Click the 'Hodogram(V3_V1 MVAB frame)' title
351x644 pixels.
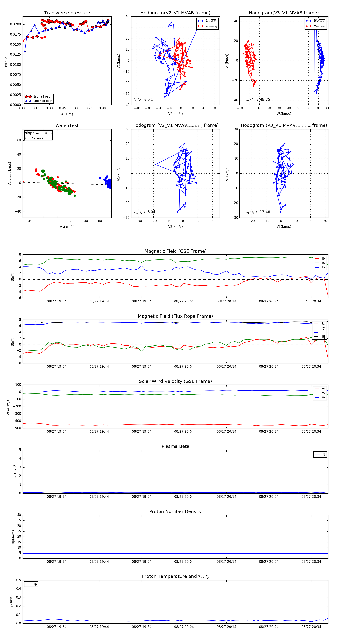coord(284,13)
